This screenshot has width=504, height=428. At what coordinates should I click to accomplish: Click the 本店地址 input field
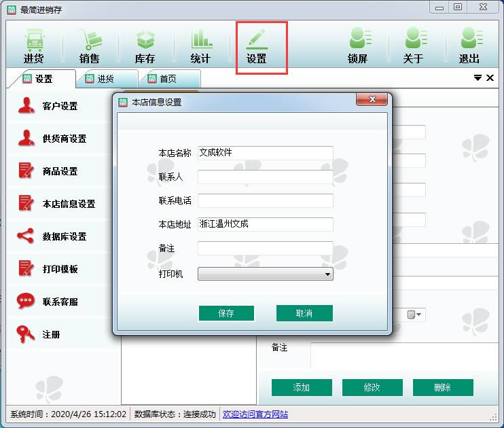[265, 224]
